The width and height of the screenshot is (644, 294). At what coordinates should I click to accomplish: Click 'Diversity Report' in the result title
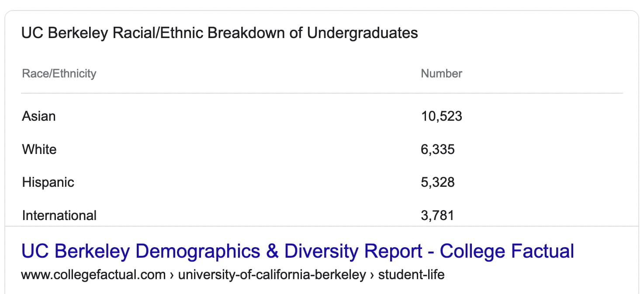tap(353, 252)
